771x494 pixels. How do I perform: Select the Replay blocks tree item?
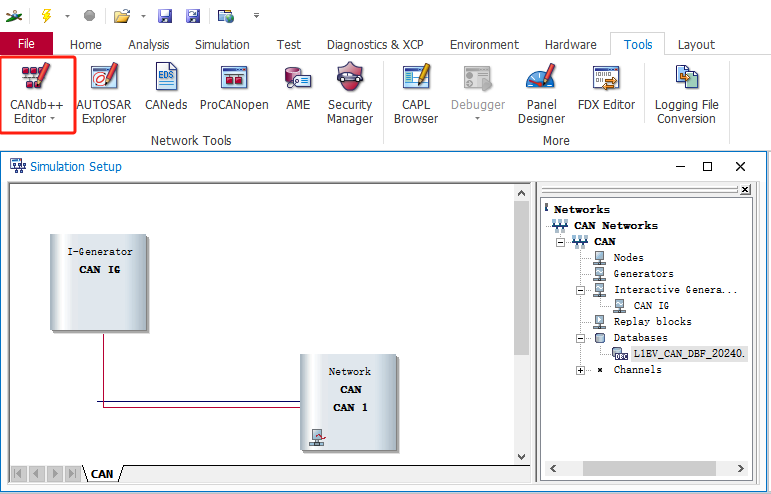(x=652, y=322)
